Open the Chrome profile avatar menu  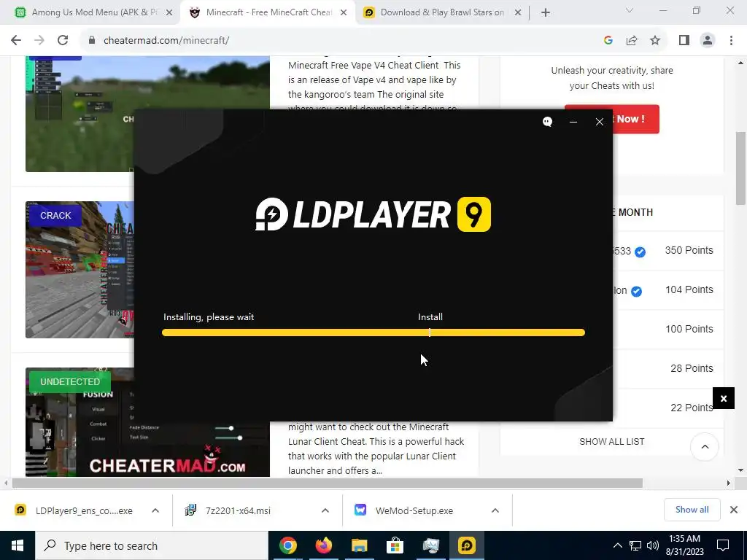point(708,41)
